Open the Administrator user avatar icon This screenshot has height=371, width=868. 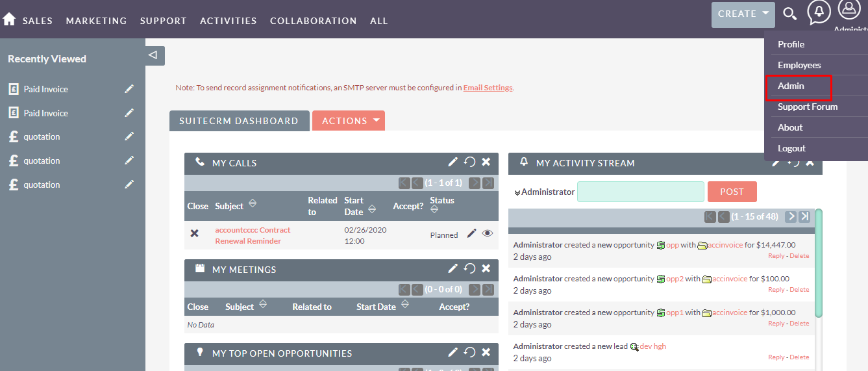(x=849, y=10)
